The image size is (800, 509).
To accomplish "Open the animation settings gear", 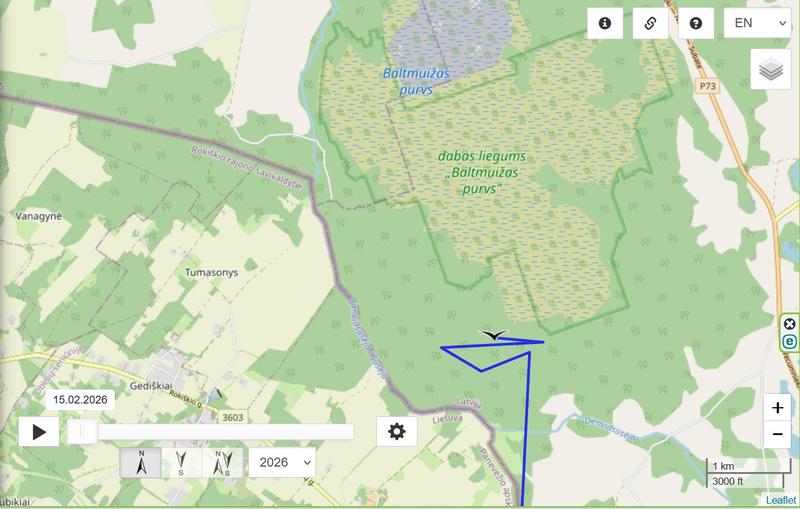I will [396, 431].
